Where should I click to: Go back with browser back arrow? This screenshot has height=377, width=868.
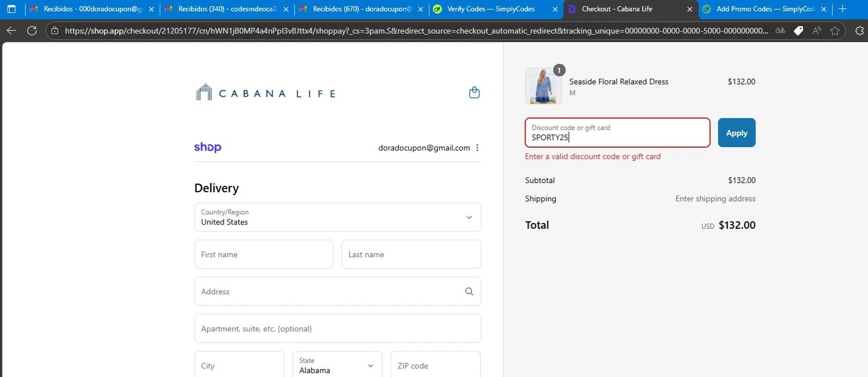(x=11, y=31)
